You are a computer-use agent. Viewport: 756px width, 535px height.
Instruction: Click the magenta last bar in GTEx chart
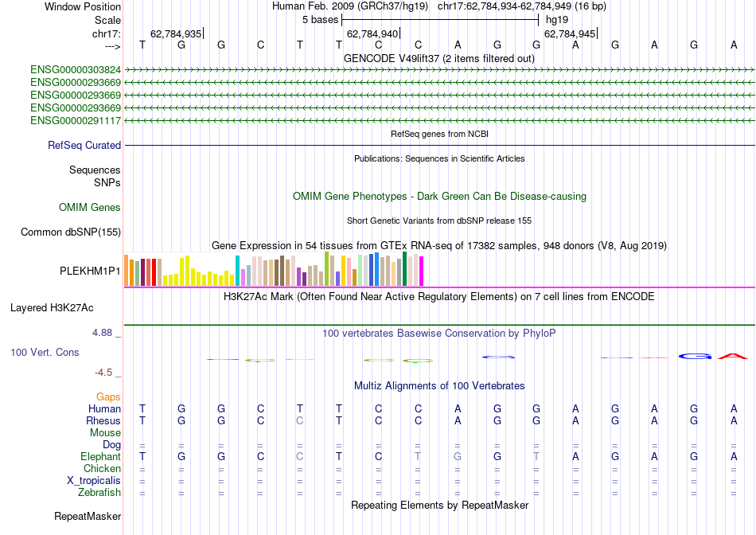point(422,271)
